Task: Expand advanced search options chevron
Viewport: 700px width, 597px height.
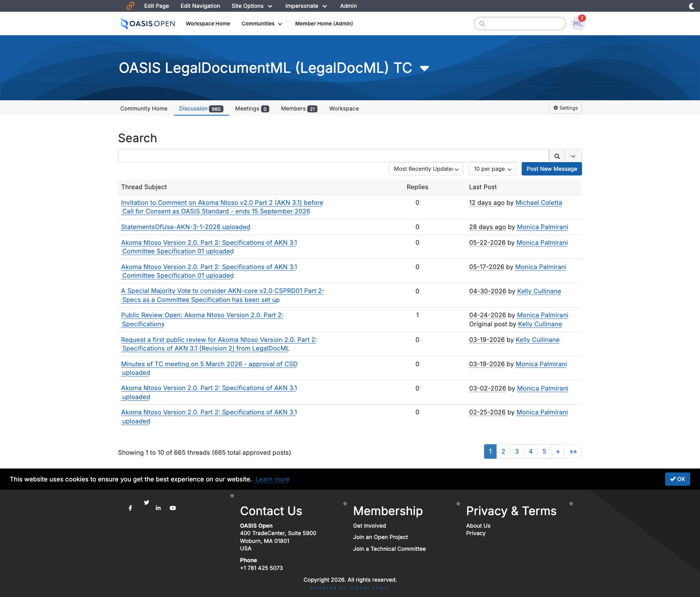Action: [573, 156]
